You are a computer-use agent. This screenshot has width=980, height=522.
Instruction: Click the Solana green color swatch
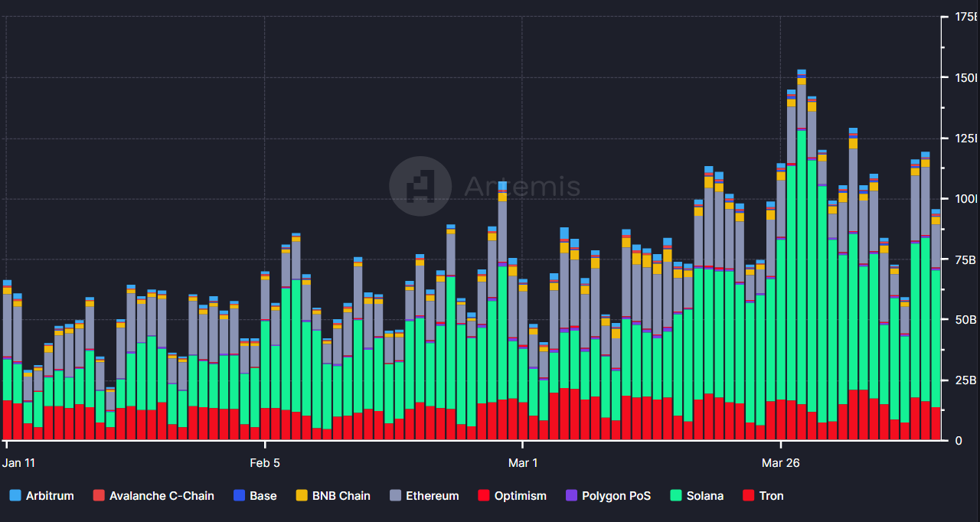click(677, 495)
